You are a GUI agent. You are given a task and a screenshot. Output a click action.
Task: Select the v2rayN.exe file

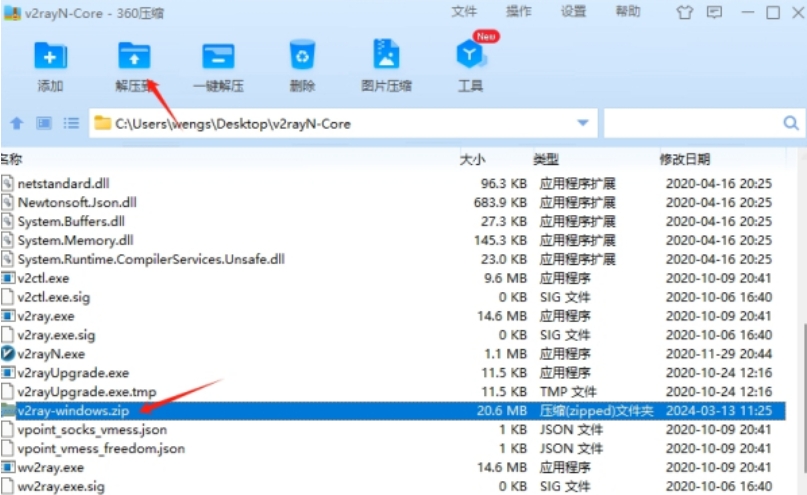pyautogui.click(x=51, y=353)
